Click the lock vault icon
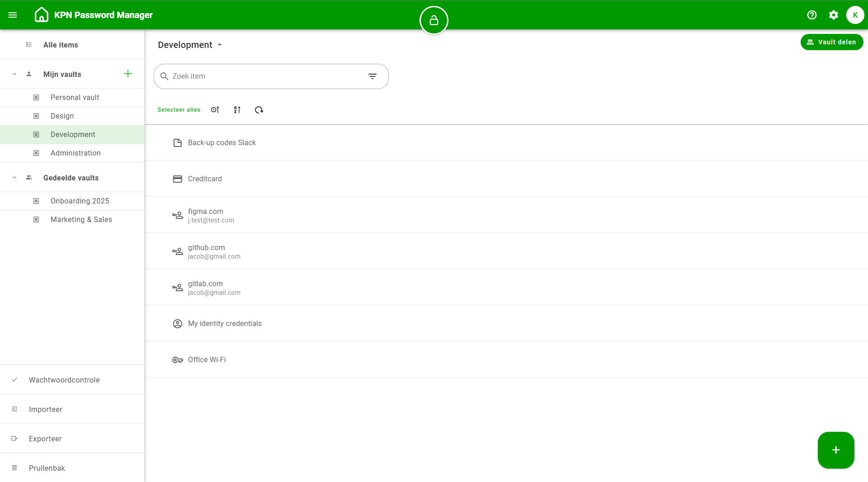Screen dimensions: 868x482 coord(434,20)
